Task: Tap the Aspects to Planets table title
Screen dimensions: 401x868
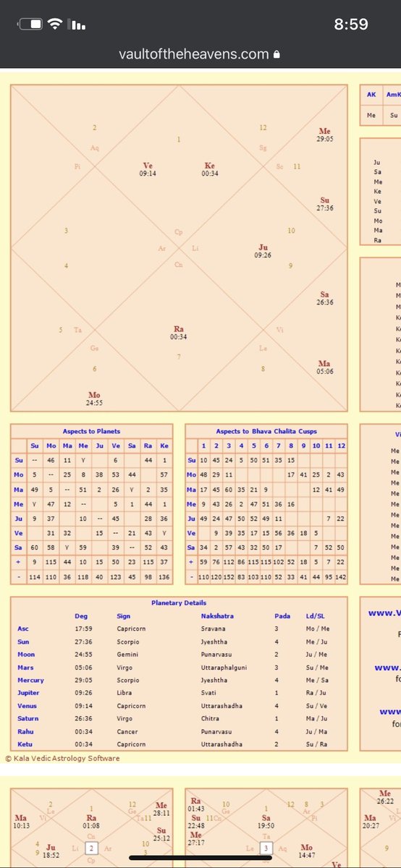Action: coord(92,431)
